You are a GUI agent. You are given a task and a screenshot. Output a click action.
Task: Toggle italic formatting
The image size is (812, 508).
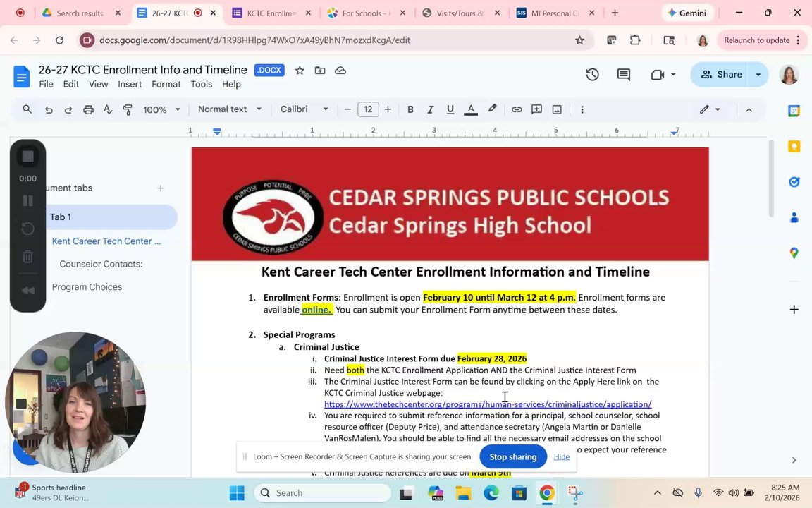[x=430, y=109]
